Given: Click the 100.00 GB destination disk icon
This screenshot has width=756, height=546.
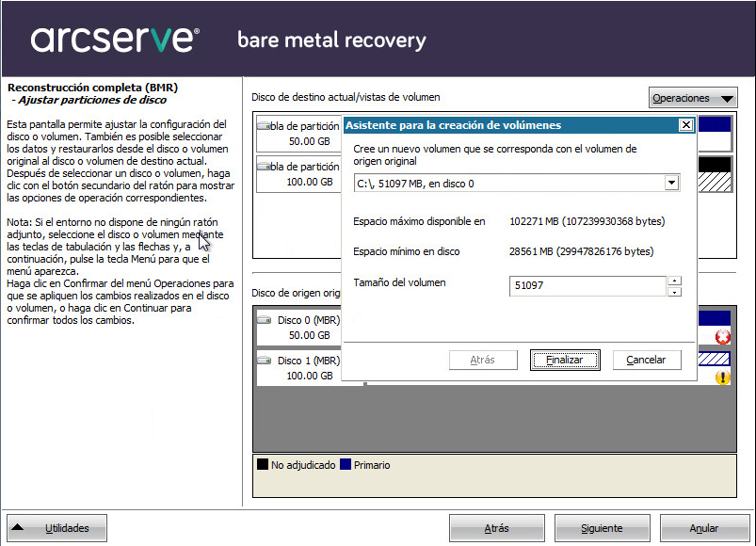Looking at the screenshot, I should pyautogui.click(x=264, y=167).
